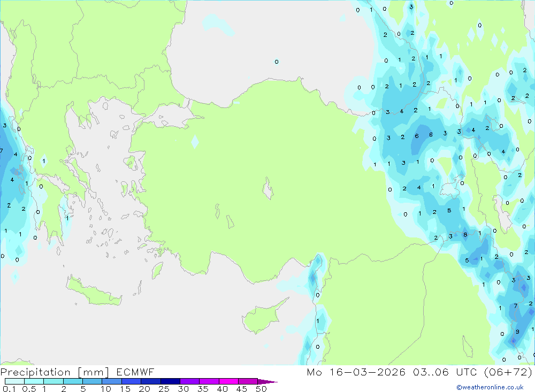This screenshot has width=535, height=392.
Task: Click the 'Mo 16-03-2026' date text
Action: point(356,372)
